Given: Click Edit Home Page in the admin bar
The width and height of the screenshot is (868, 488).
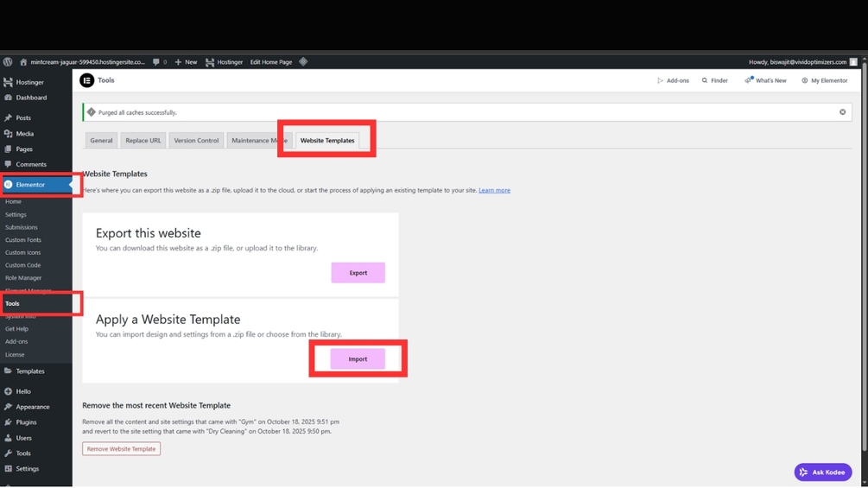Looking at the screenshot, I should [x=270, y=62].
